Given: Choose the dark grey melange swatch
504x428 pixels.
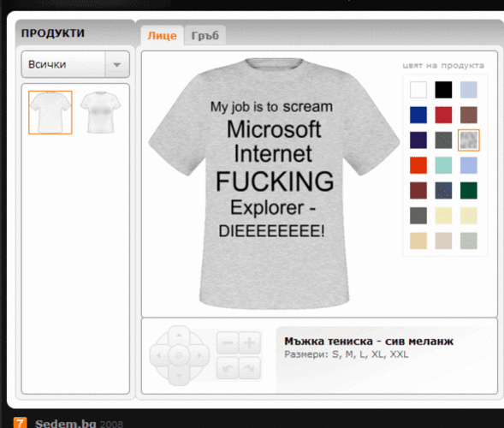Looking at the screenshot, I should click(443, 140).
